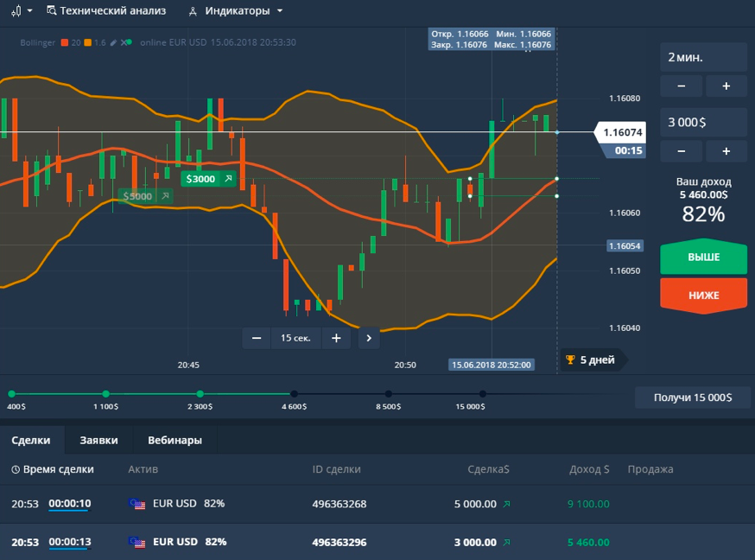Click the Получи 15 000$ button
The width and height of the screenshot is (755, 560).
click(x=693, y=398)
